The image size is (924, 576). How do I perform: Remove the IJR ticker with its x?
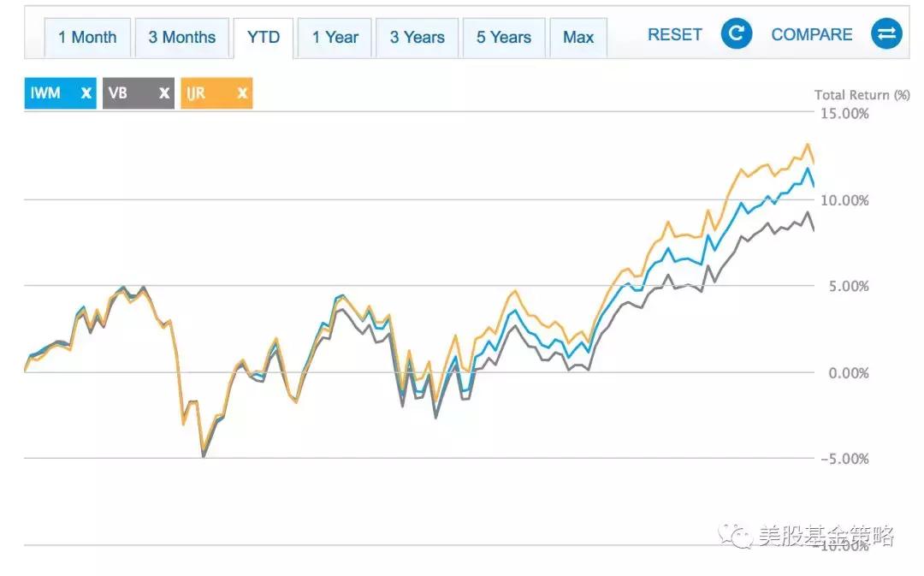tap(242, 93)
